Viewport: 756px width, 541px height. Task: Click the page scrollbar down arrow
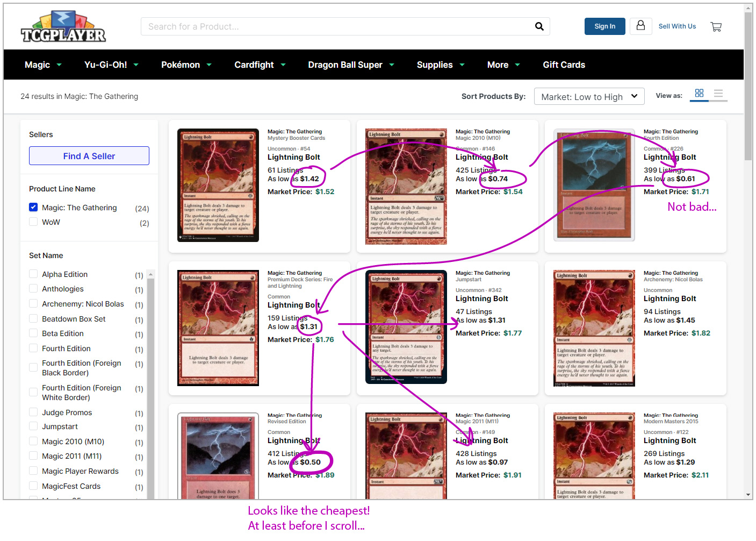748,494
